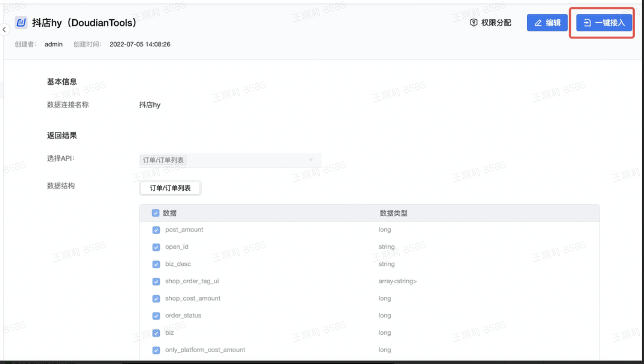Click the biz_desc field name
This screenshot has width=644, height=364.
tap(178, 264)
